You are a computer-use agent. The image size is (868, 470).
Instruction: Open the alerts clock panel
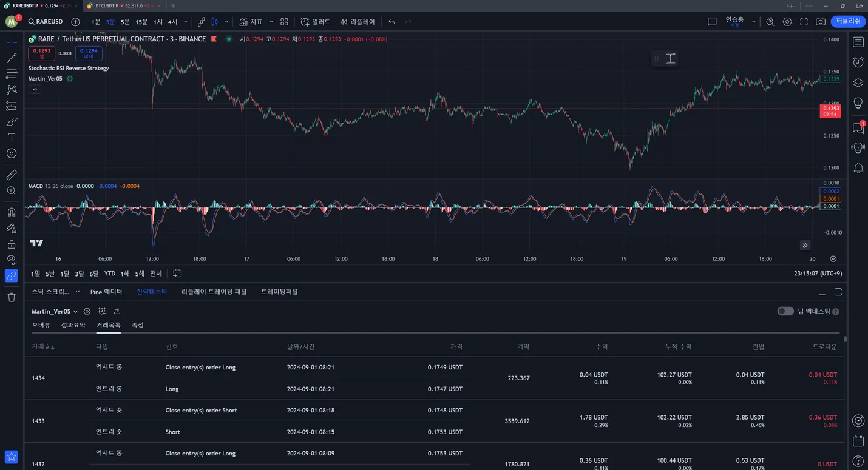858,62
